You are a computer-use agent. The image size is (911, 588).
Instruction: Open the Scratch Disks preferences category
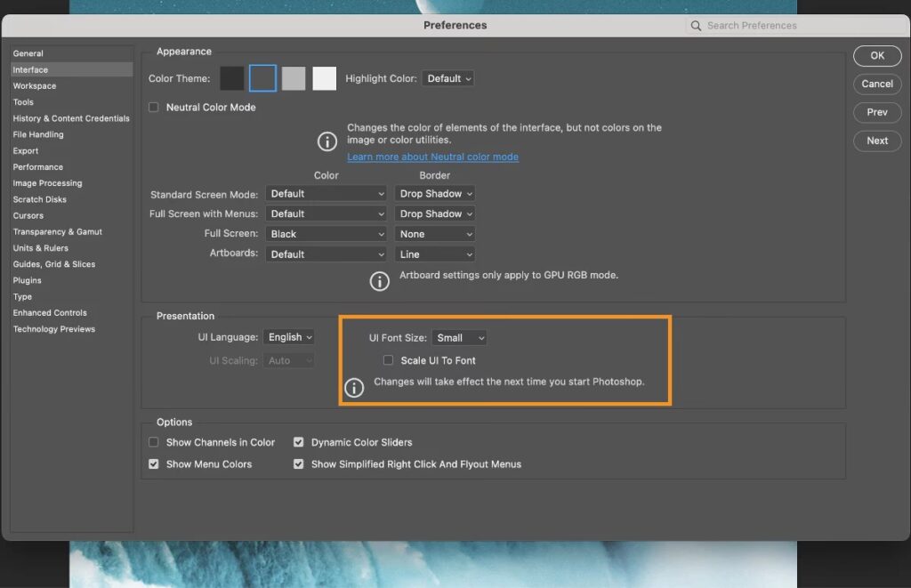40,199
